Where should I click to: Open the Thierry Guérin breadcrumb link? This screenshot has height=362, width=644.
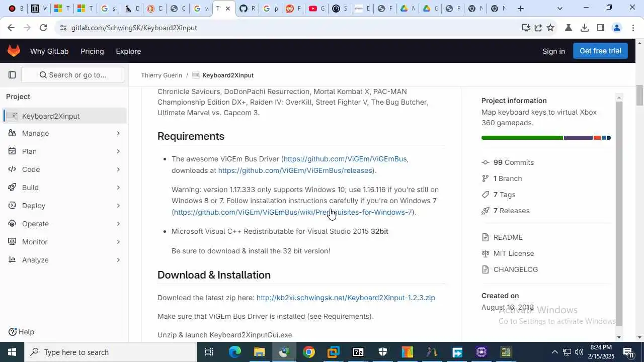[x=162, y=75]
